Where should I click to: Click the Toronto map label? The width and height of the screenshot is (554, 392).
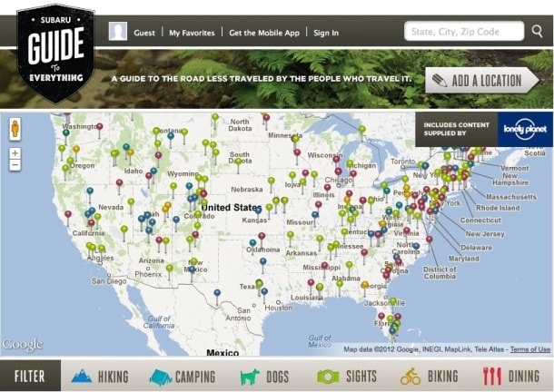(402, 162)
